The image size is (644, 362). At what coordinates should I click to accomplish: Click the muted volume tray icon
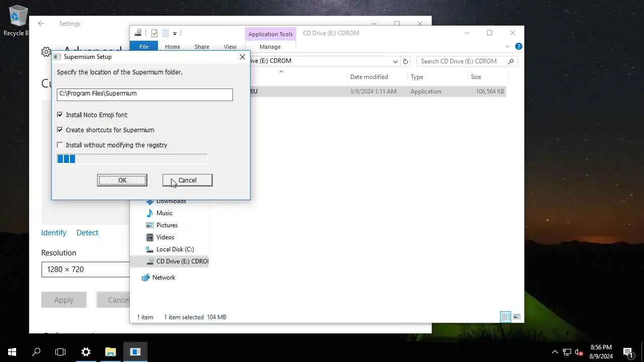coord(579,352)
